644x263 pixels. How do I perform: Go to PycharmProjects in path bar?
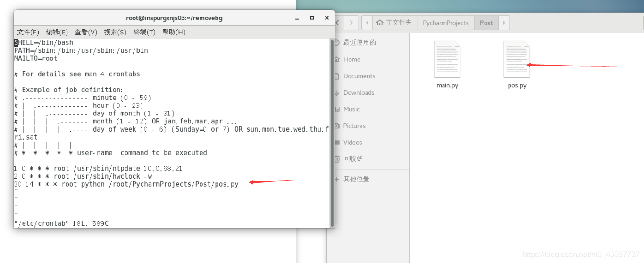(x=446, y=22)
